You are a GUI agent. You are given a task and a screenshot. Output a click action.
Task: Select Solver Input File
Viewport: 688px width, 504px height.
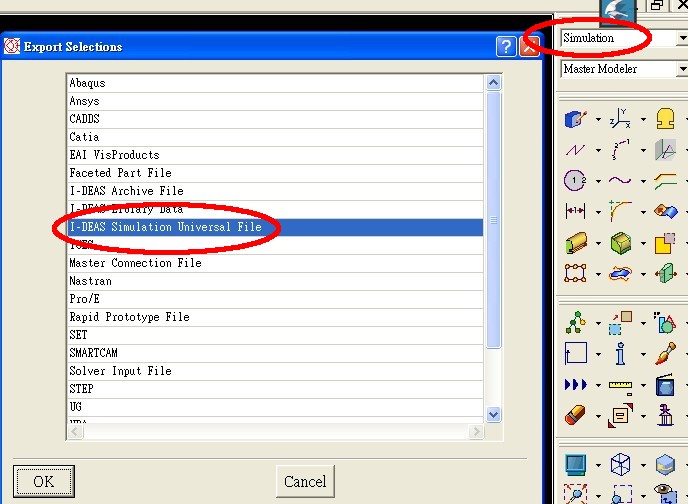[275, 371]
